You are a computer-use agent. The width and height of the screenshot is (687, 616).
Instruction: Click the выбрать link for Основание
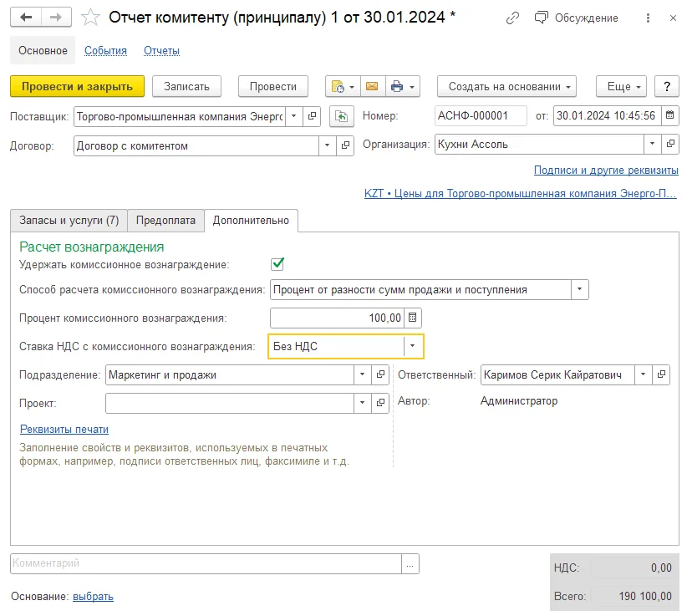(x=93, y=596)
